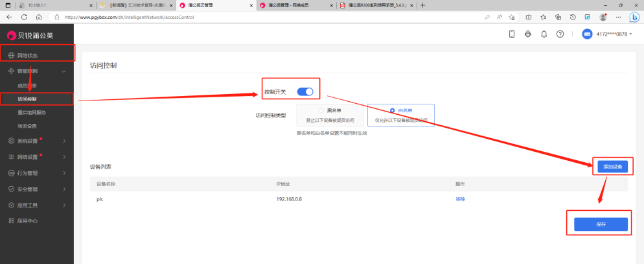Click the 安全管理 shield icon
The width and height of the screenshot is (644, 264).
12,189
